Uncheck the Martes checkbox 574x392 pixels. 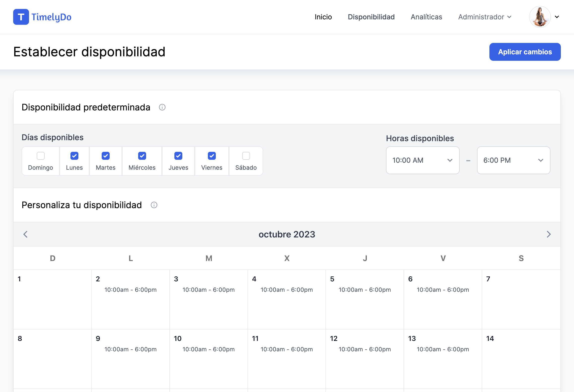[106, 156]
